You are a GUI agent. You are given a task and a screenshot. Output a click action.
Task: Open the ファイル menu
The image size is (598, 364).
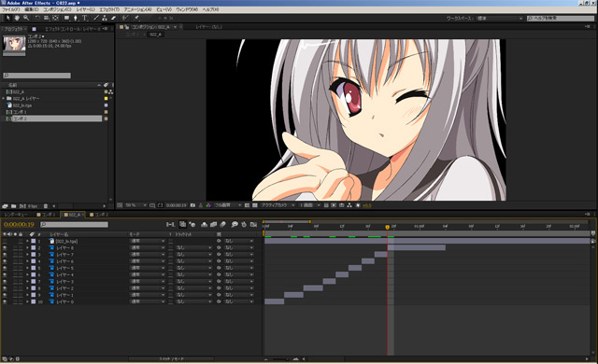[x=11, y=9]
